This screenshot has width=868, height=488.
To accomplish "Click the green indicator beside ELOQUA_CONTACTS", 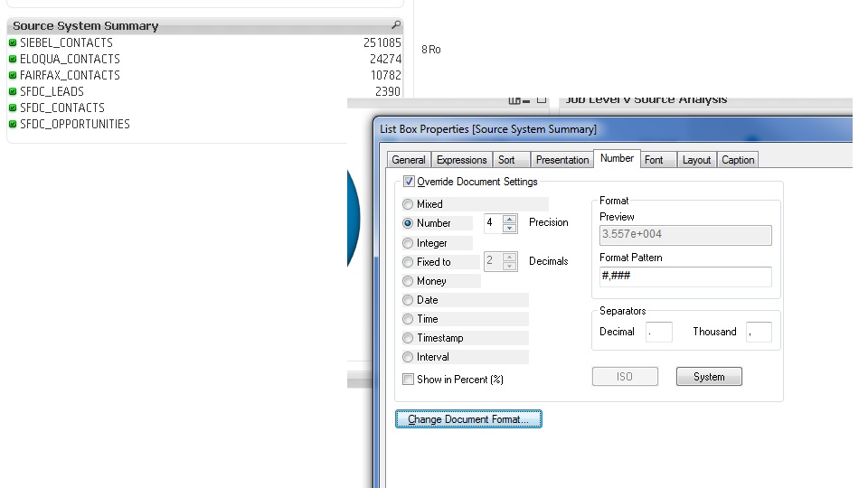I will 13,59.
